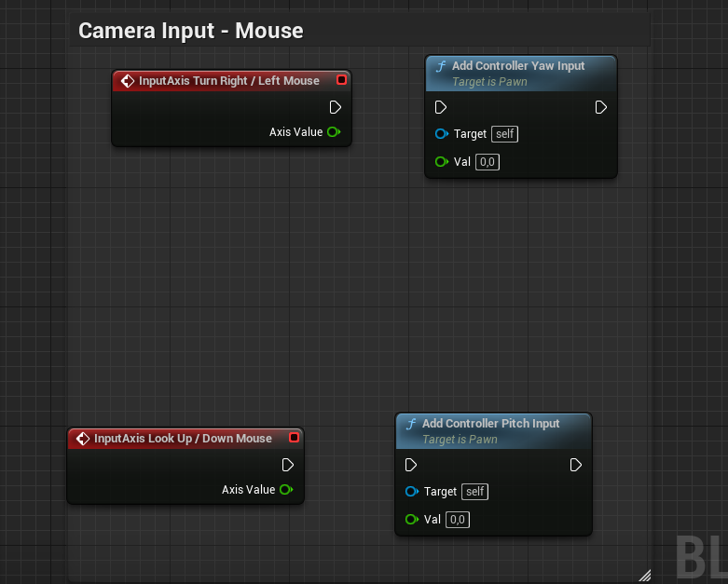Click the Target pin on Add Controller Yaw Input
This screenshot has width=728, height=584.
tap(441, 134)
